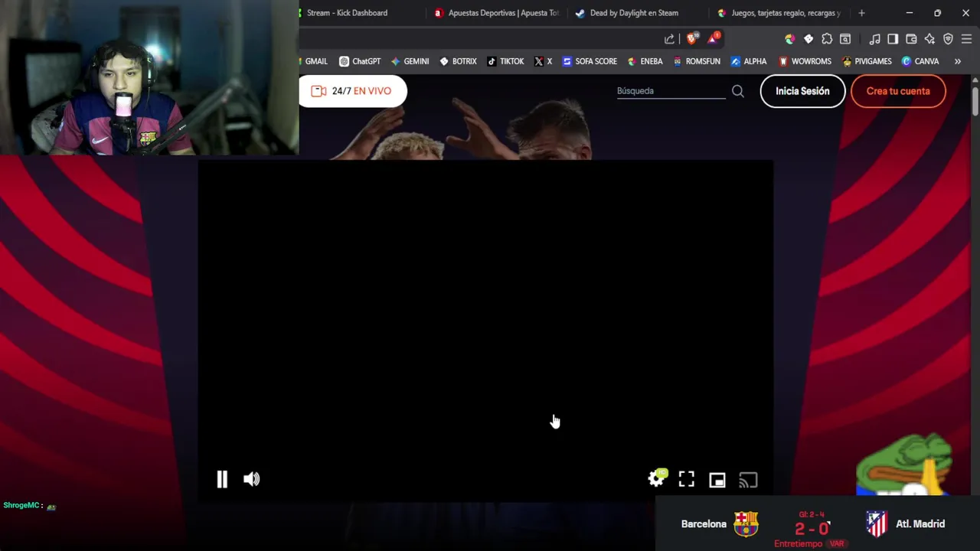The width and height of the screenshot is (980, 551).
Task: Open the ENEBA bookmark
Action: (645, 61)
